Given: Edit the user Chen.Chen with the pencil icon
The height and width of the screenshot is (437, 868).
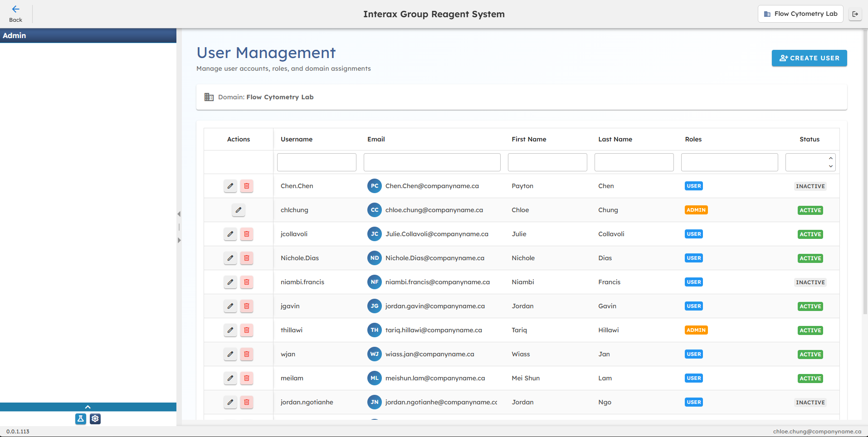Looking at the screenshot, I should (x=230, y=186).
